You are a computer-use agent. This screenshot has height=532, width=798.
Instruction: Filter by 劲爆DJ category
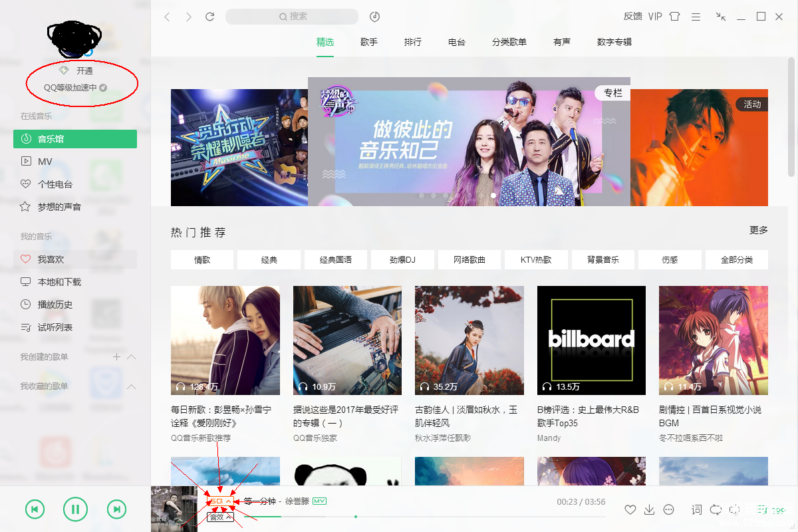tap(402, 260)
